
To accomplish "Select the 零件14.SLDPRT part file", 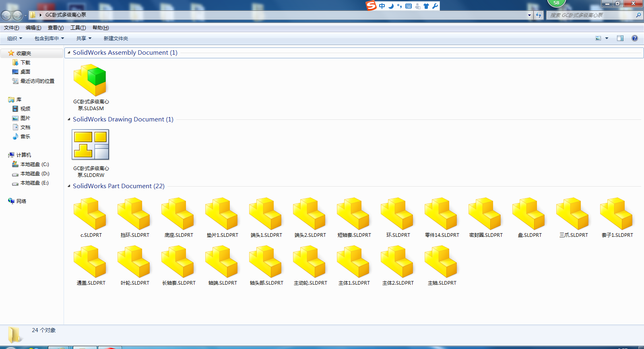I will click(442, 218).
